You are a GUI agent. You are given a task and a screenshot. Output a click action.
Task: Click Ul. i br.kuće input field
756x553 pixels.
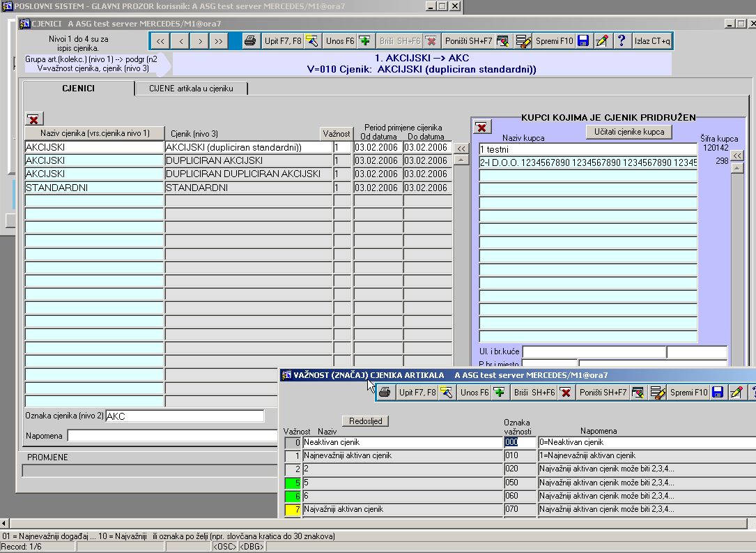coord(594,351)
